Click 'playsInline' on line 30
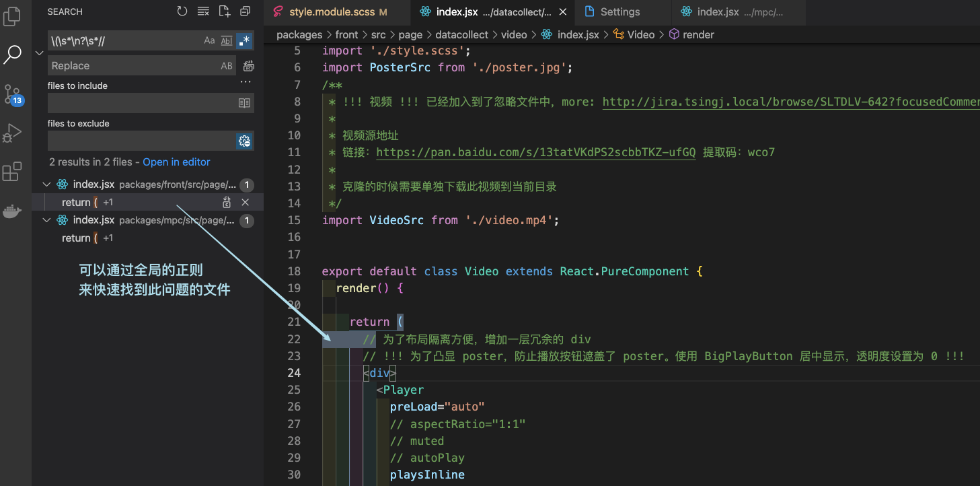This screenshot has width=980, height=486. (427, 475)
